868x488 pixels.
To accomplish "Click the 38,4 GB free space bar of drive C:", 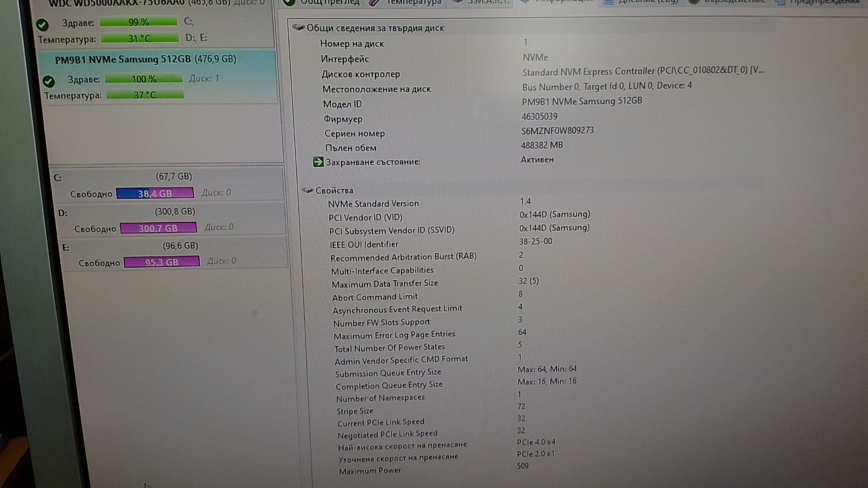I will click(155, 193).
